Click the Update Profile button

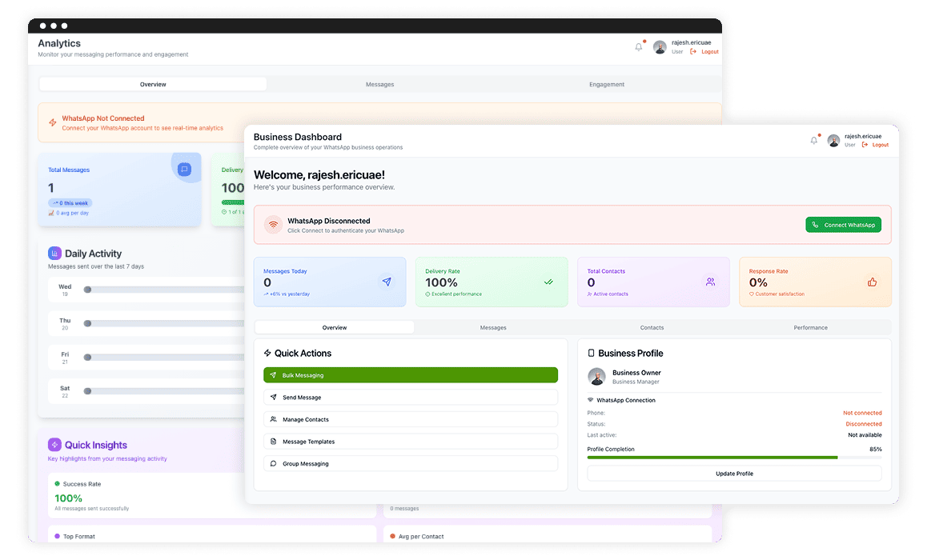tap(734, 474)
